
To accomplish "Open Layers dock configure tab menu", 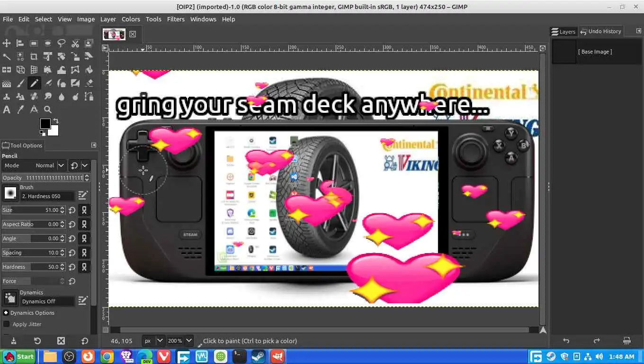I will [638, 31].
